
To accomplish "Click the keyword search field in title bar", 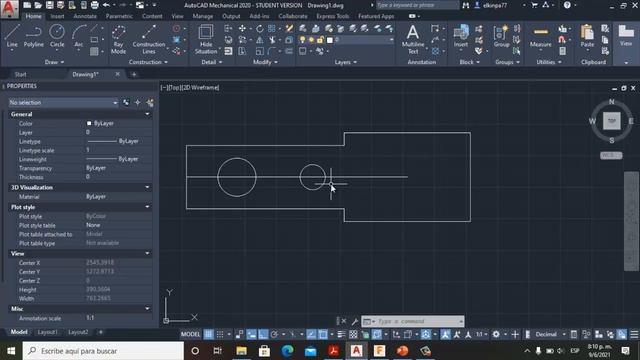I will pyautogui.click(x=417, y=5).
